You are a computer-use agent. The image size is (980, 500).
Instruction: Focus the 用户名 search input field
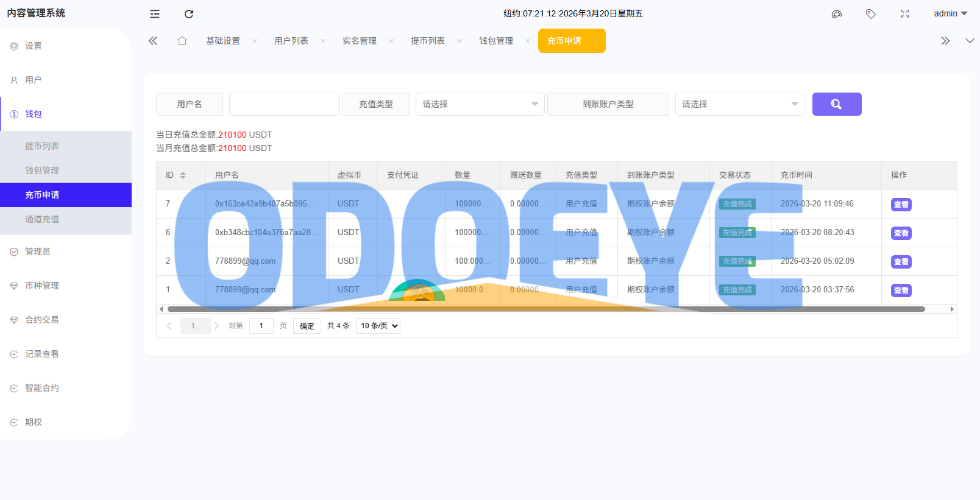click(x=284, y=104)
